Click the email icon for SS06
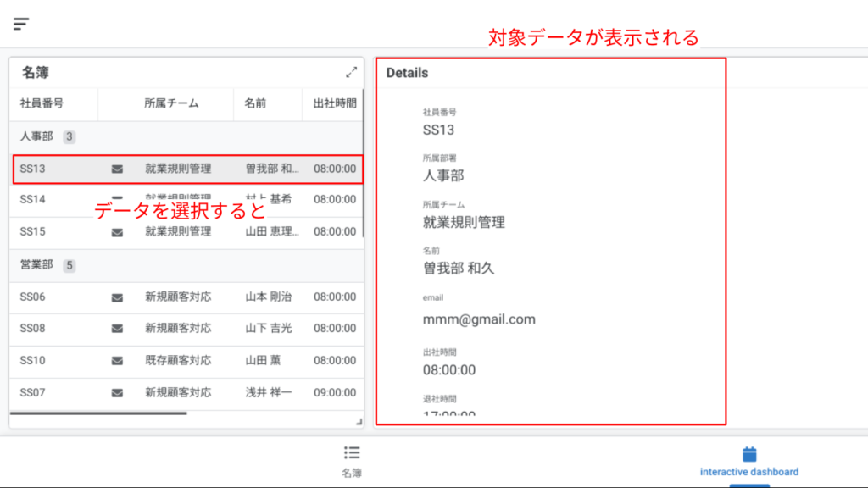Screen dimensions: 868x488 pyautogui.click(x=117, y=297)
